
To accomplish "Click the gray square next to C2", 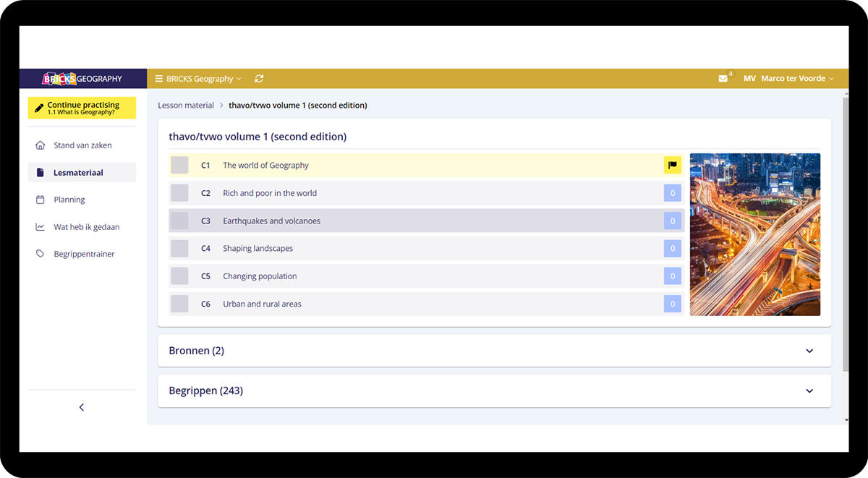I will tap(179, 193).
